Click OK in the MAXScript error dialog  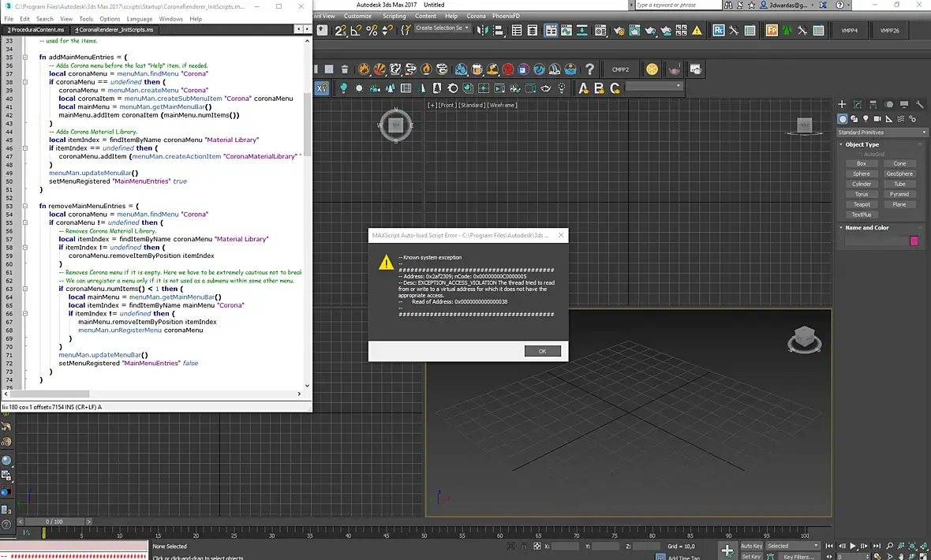pos(542,351)
